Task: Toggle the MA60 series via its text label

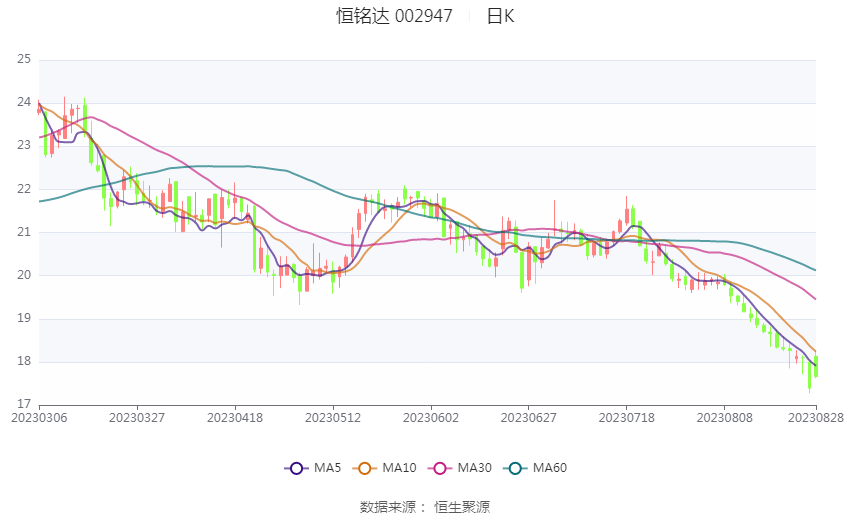Action: click(550, 468)
